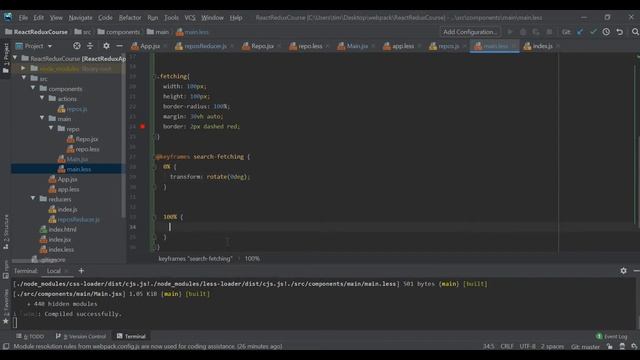Click the Git rollback icon

(620, 32)
